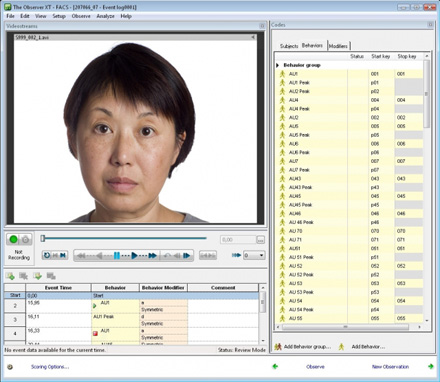This screenshot has width=440, height=382.
Task: Click the green start arrow on AU1 event
Action: 95,306
